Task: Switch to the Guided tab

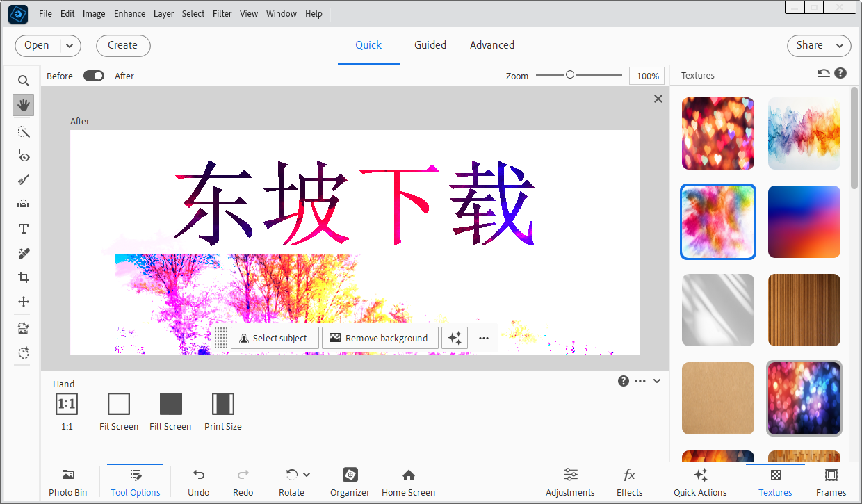Action: coord(430,44)
